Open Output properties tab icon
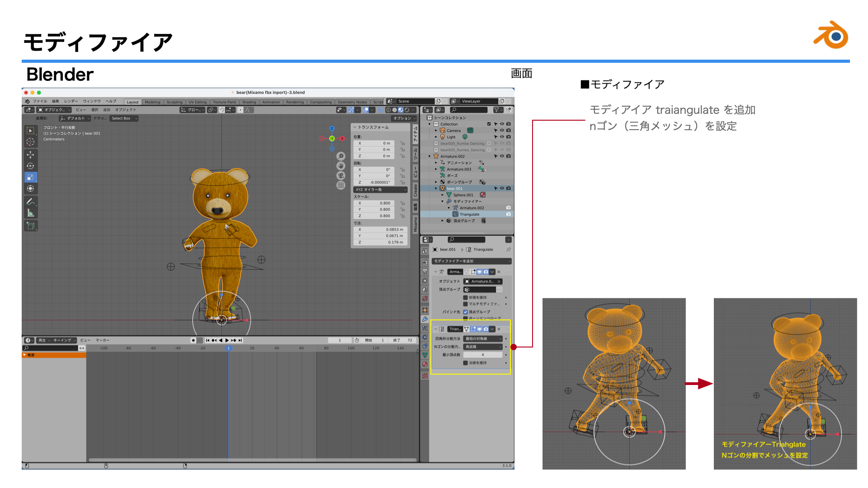Viewport: 868px width, 488px height. pos(425,272)
